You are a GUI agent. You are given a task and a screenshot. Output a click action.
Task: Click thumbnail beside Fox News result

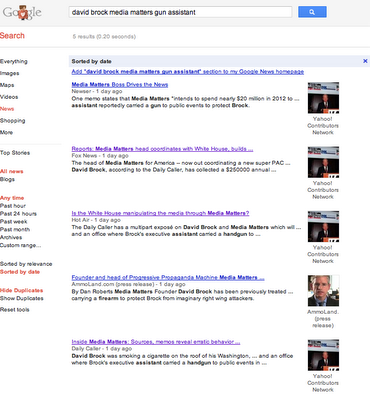coord(323,162)
